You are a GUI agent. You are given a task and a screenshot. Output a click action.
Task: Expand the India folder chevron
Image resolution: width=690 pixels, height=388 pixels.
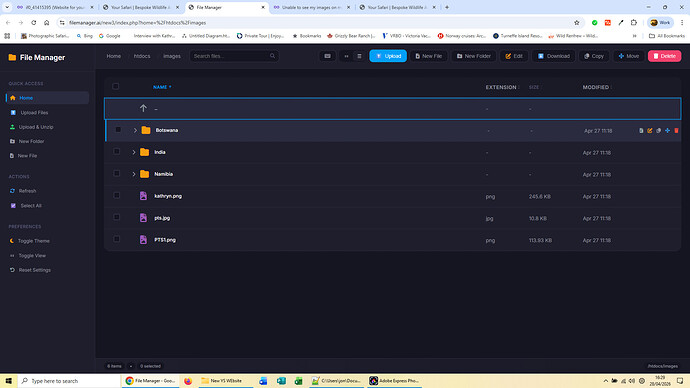coord(134,152)
